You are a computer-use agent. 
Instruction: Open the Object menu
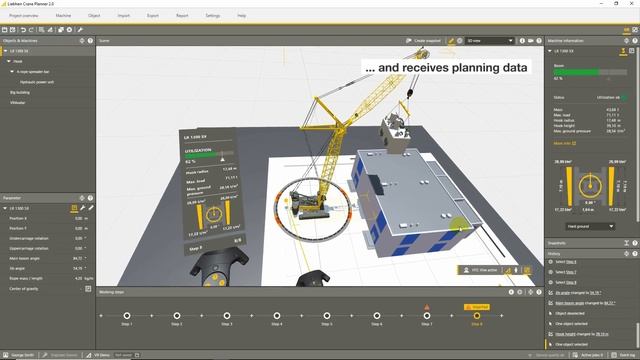[x=94, y=16]
